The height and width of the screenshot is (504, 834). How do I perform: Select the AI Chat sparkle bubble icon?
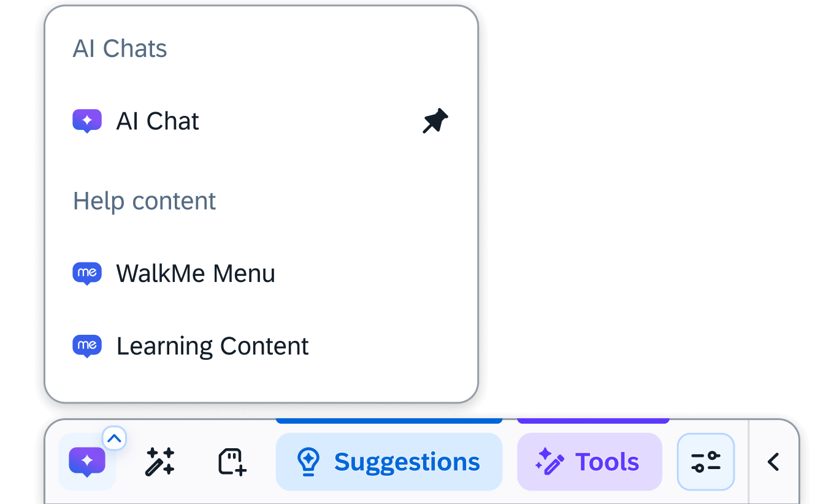(x=87, y=121)
